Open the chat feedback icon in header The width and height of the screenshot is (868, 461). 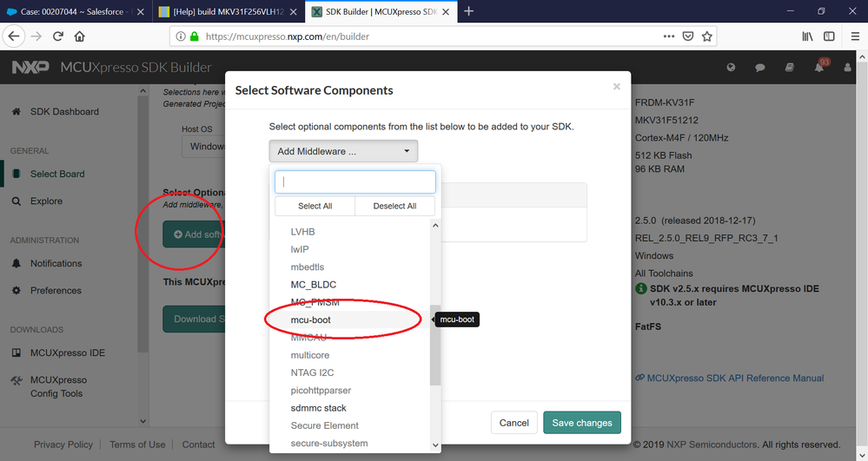click(x=760, y=68)
